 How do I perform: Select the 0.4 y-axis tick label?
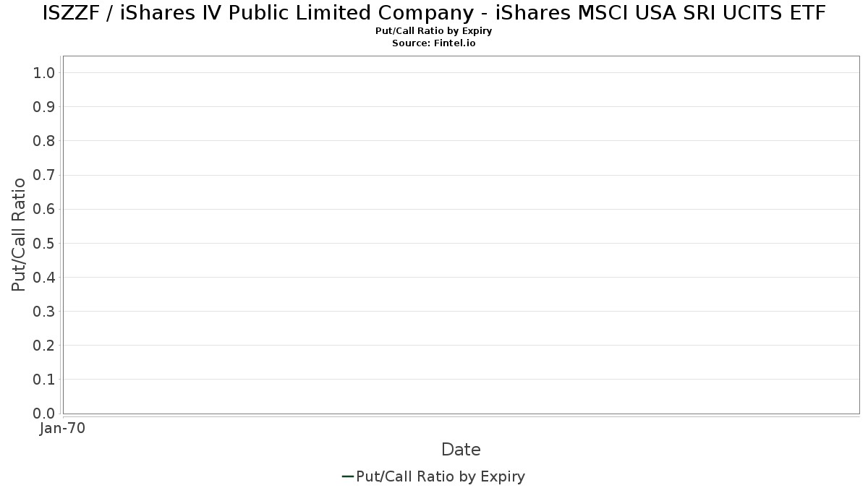tap(44, 277)
